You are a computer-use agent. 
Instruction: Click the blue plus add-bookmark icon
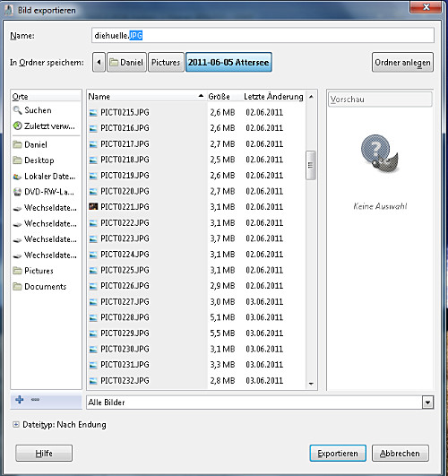tap(20, 400)
